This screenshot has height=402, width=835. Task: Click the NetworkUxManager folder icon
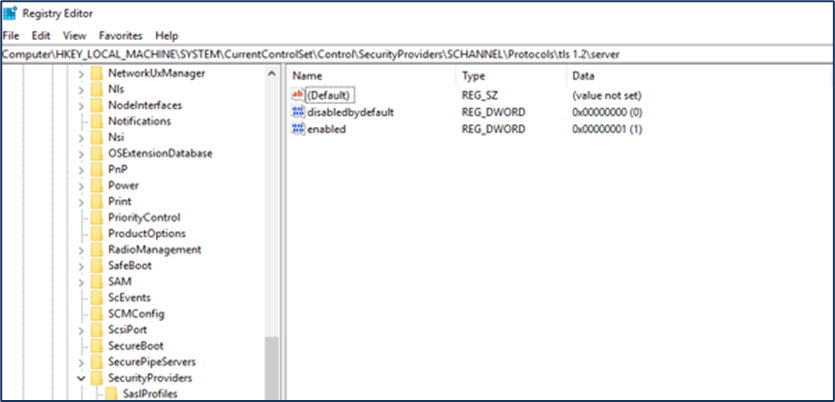[96, 73]
